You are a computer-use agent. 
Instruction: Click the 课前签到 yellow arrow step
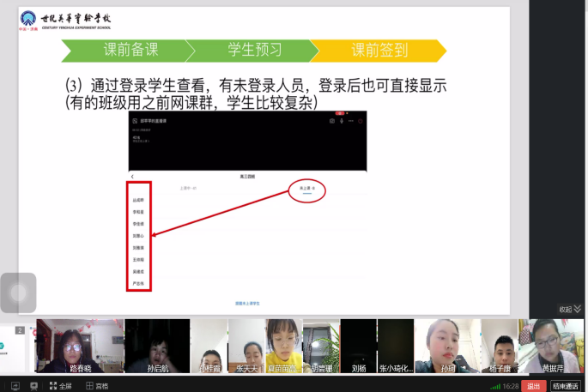pyautogui.click(x=379, y=50)
